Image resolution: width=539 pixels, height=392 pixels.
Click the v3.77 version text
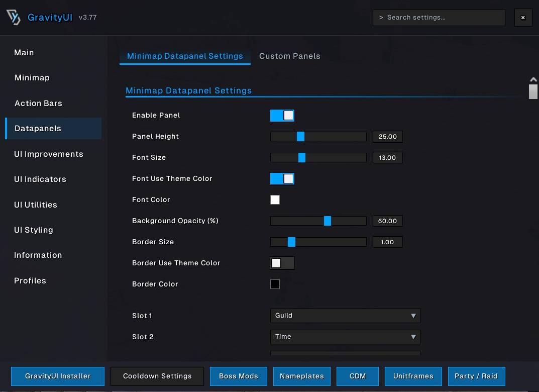pyautogui.click(x=87, y=17)
